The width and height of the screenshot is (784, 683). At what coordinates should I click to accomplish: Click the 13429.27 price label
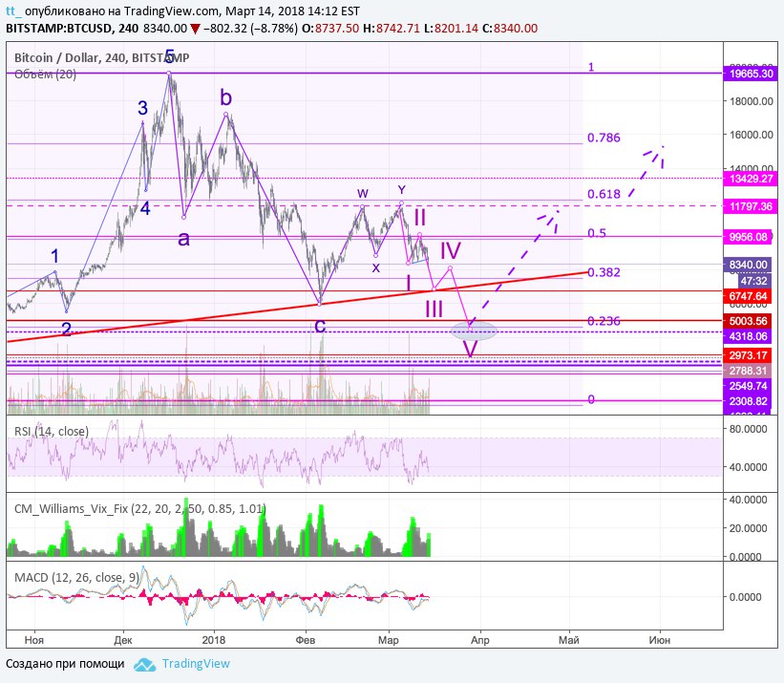coord(750,179)
